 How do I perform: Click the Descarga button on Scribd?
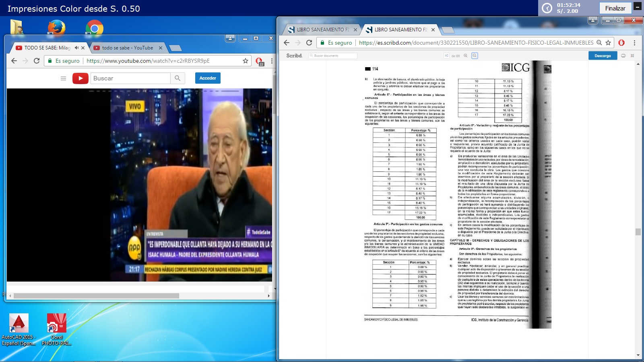click(602, 56)
